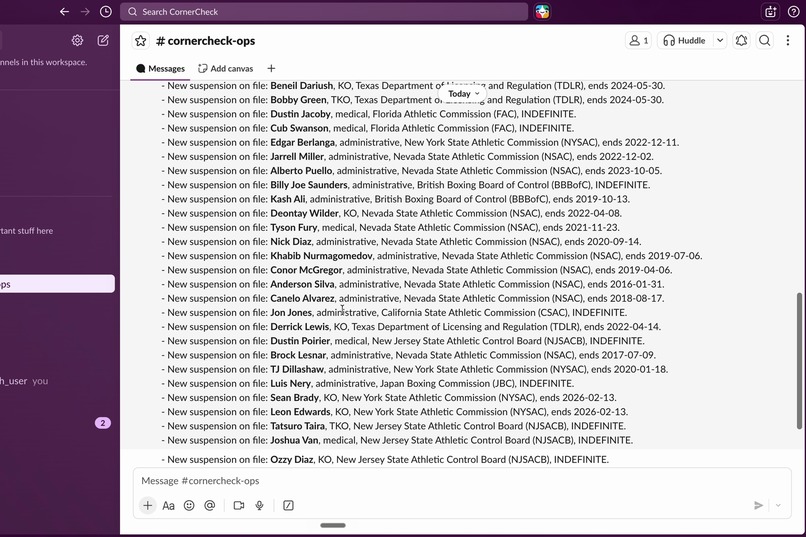Click the Joshua Van suspension entry

[x=397, y=440]
